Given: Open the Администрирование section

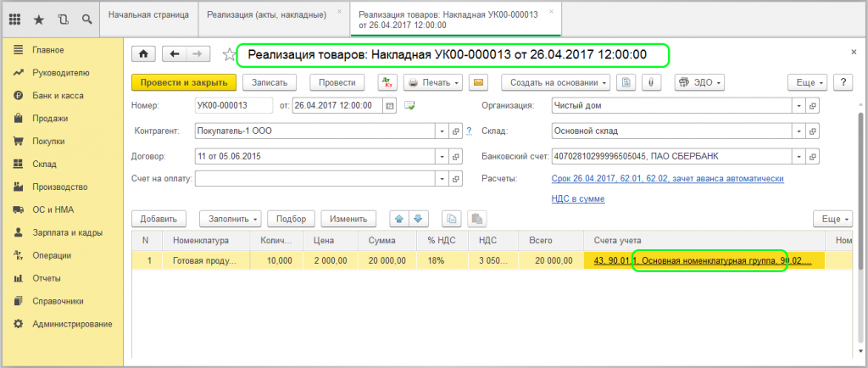Looking at the screenshot, I should 72,324.
